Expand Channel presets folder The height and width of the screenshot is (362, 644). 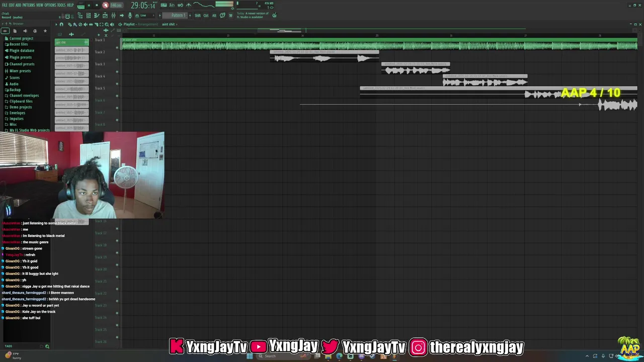pyautogui.click(x=20, y=64)
